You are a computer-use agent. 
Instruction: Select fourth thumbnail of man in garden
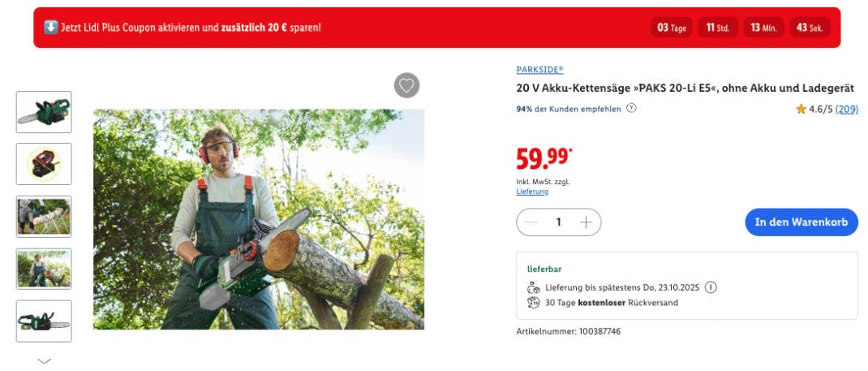[44, 269]
